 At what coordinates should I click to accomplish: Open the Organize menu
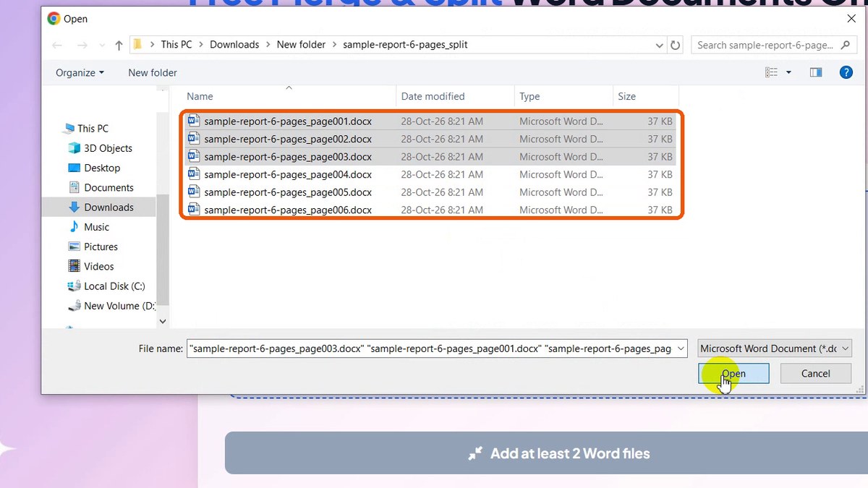[80, 72]
